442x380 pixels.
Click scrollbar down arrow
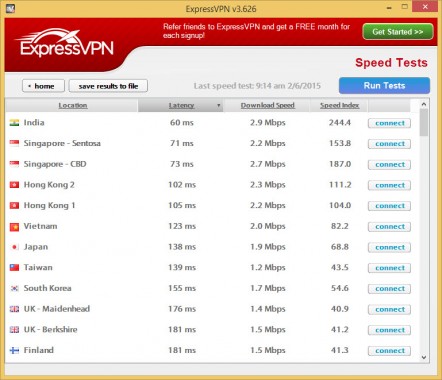click(x=424, y=357)
